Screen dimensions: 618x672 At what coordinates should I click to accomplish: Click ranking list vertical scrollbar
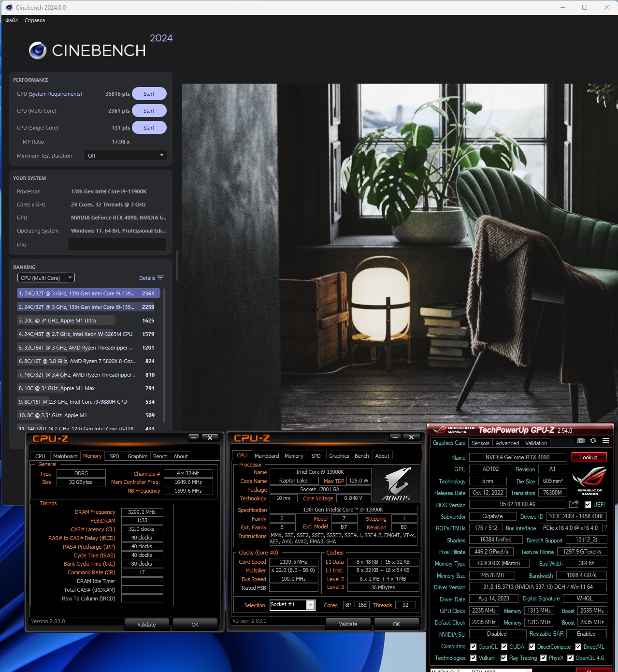tap(165, 355)
